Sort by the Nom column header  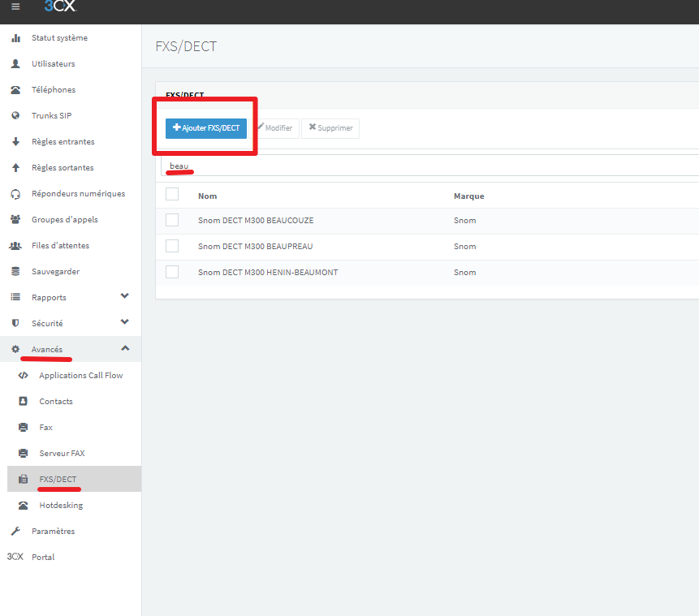207,196
